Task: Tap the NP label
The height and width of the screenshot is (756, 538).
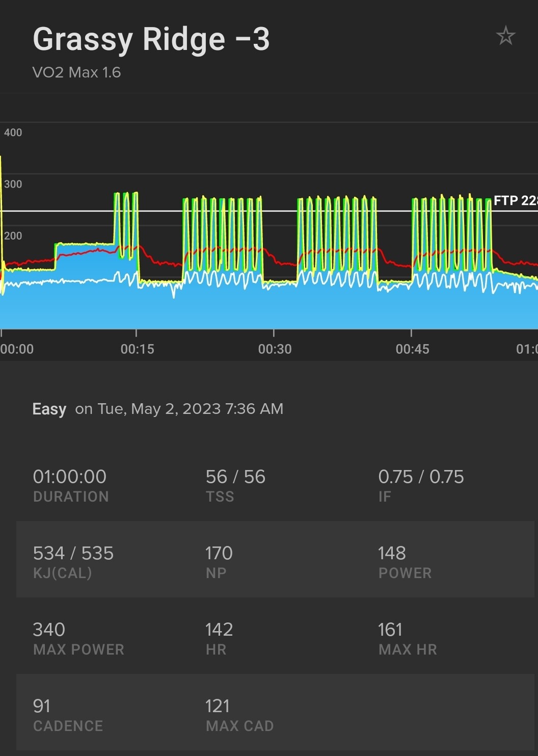Action: tap(216, 573)
